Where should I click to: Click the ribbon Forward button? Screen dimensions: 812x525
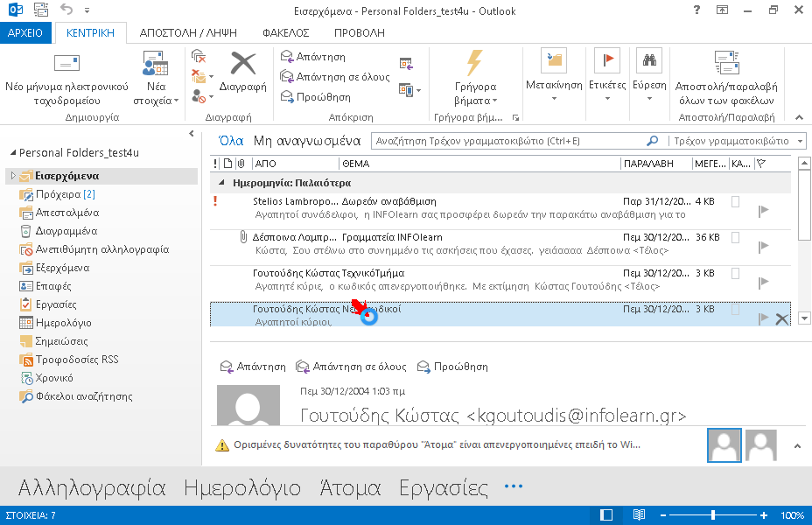(315, 97)
